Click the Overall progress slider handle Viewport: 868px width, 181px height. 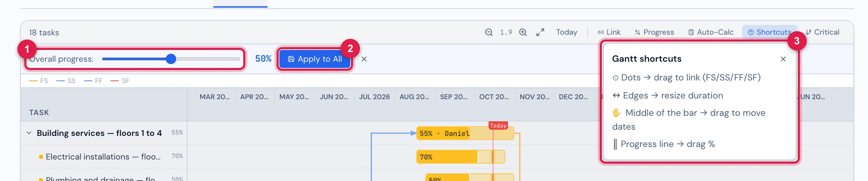[x=171, y=59]
